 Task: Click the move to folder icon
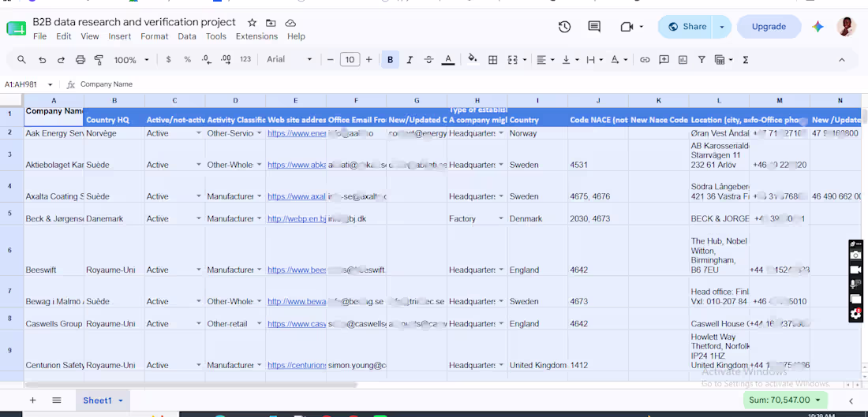tap(271, 23)
